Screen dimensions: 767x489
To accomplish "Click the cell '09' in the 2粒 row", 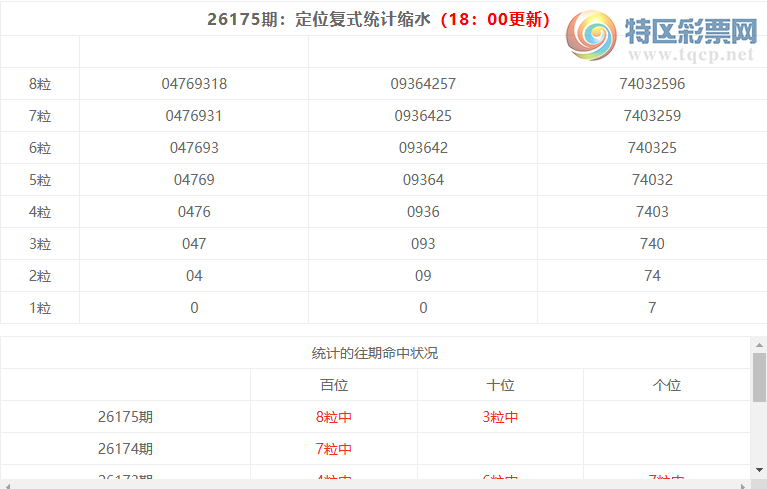I will (423, 276).
